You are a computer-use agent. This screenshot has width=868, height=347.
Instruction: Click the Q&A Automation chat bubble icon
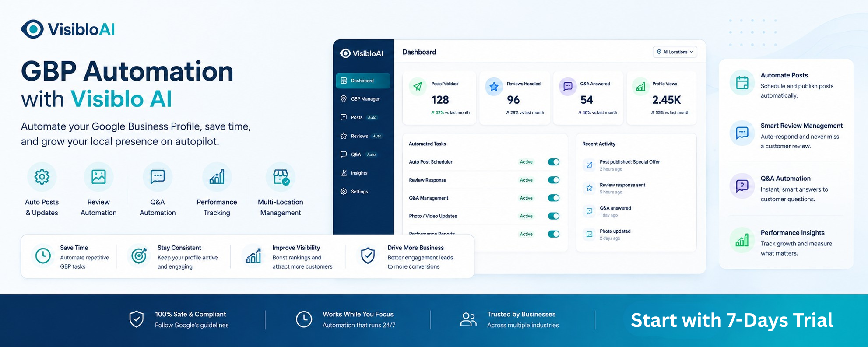coord(158,177)
